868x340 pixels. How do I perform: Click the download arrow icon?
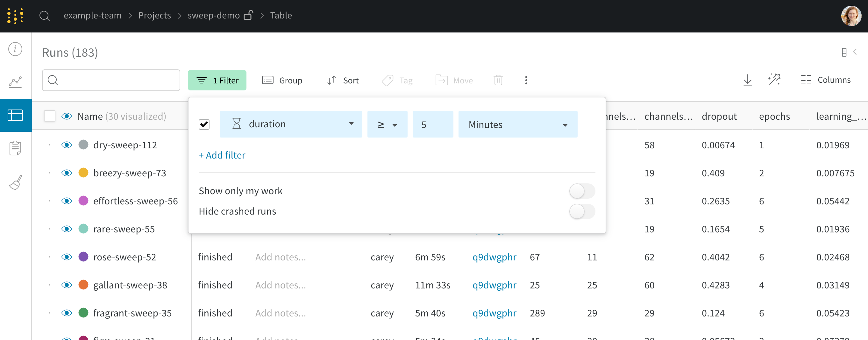coord(747,80)
